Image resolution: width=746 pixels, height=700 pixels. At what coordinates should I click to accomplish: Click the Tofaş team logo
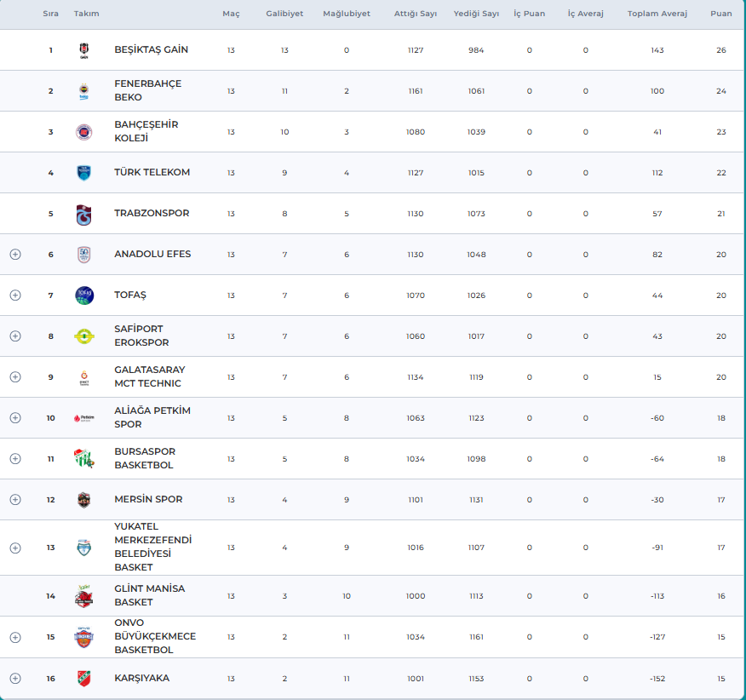point(83,295)
